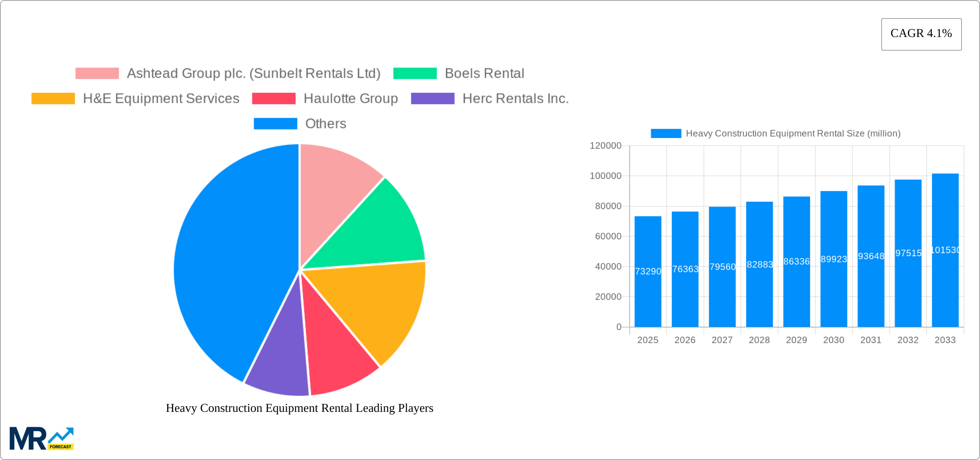
Task: Select the Others pie slice
Action: (232, 258)
